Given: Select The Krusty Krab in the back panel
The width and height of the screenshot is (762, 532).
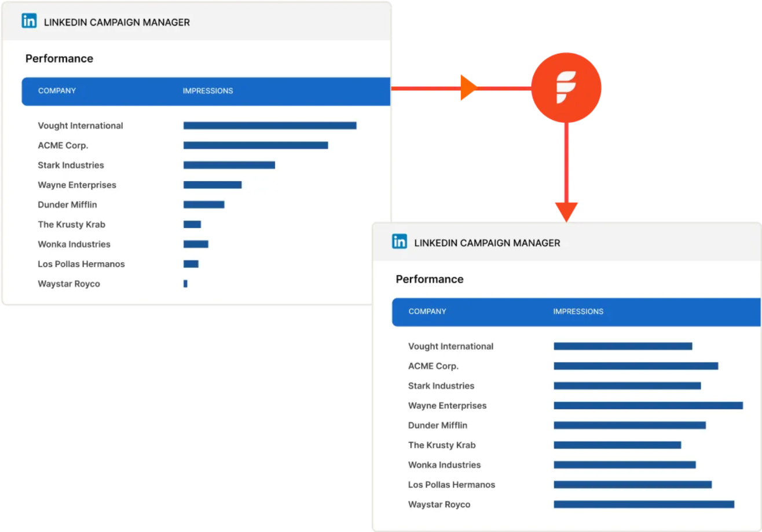Looking at the screenshot, I should (71, 225).
